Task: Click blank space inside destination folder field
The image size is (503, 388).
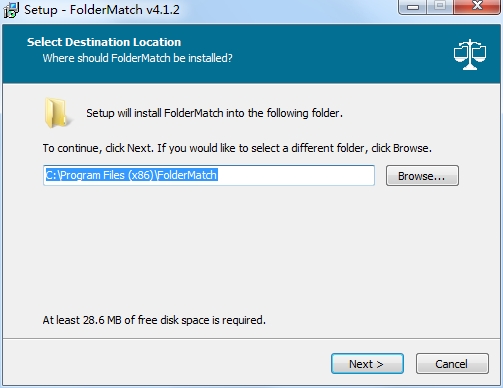Action: coord(296,175)
